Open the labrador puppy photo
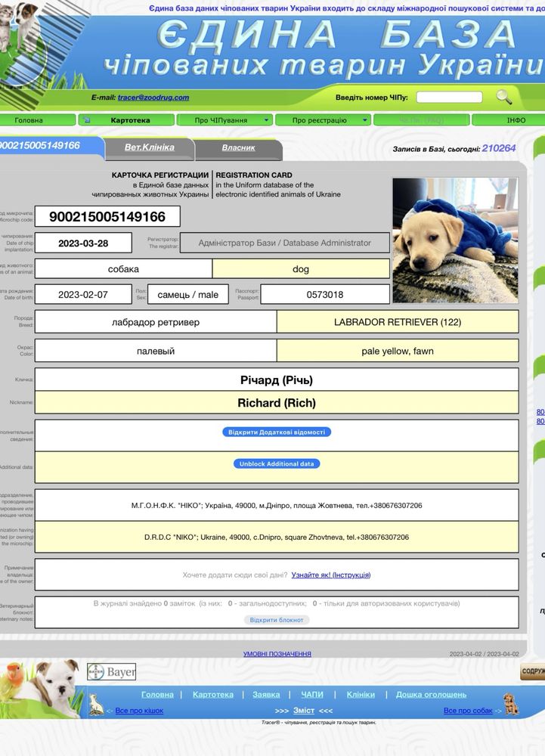Screen dimensions: 545x756 455,240
